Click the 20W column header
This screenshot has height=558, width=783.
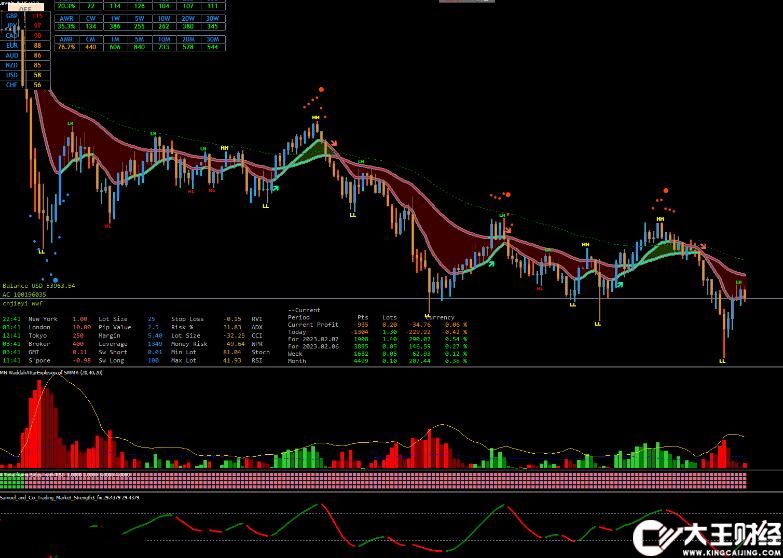tap(188, 18)
